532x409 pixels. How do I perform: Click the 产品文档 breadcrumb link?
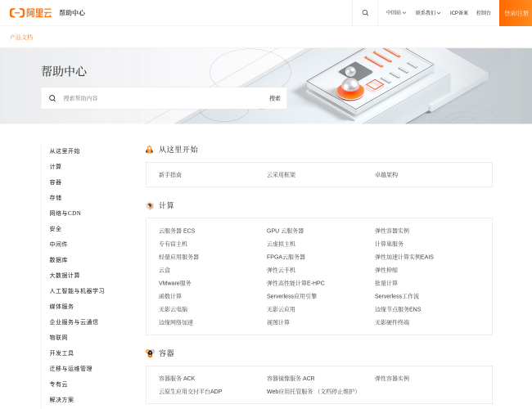(x=21, y=38)
